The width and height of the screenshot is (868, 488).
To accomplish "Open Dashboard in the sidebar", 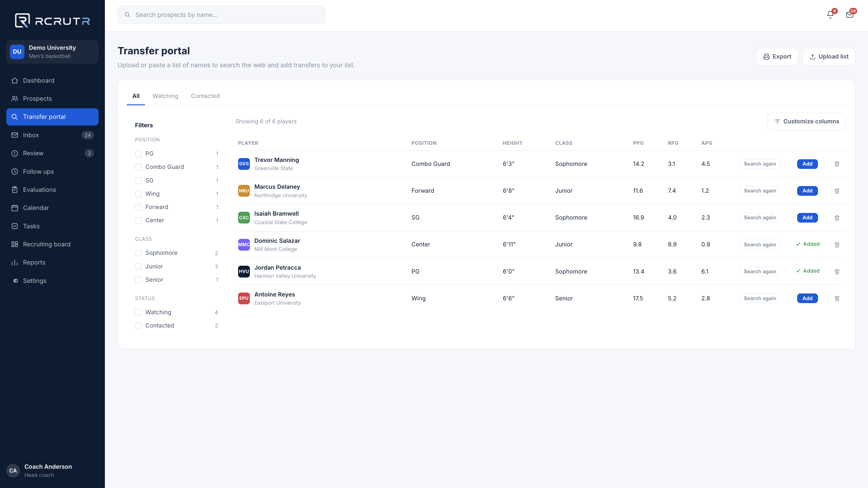I will 52,81.
